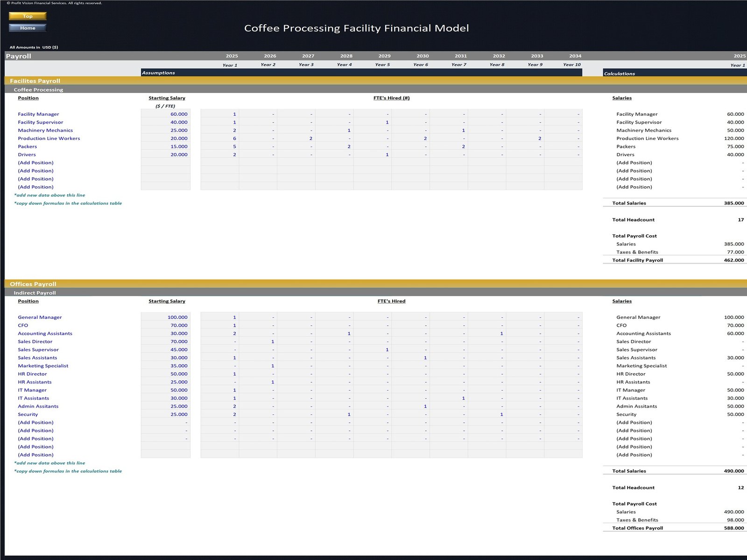Click Marketing Specialist position name

click(43, 366)
